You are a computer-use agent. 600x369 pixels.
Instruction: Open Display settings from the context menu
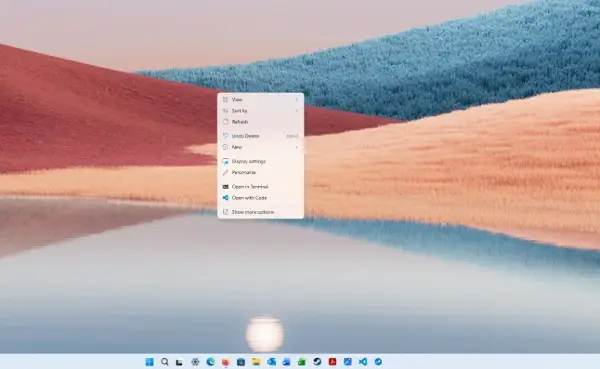coord(261,161)
